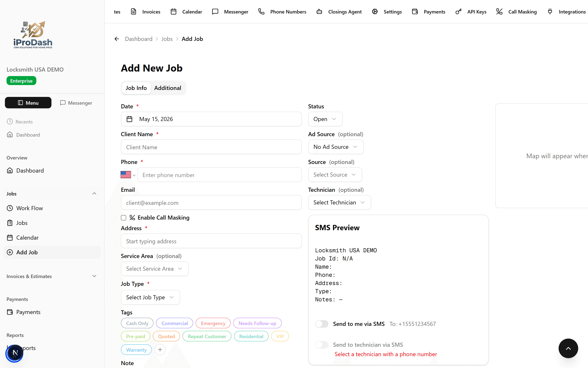The width and height of the screenshot is (588, 368).
Task: Select the VIP tag
Action: point(280,336)
